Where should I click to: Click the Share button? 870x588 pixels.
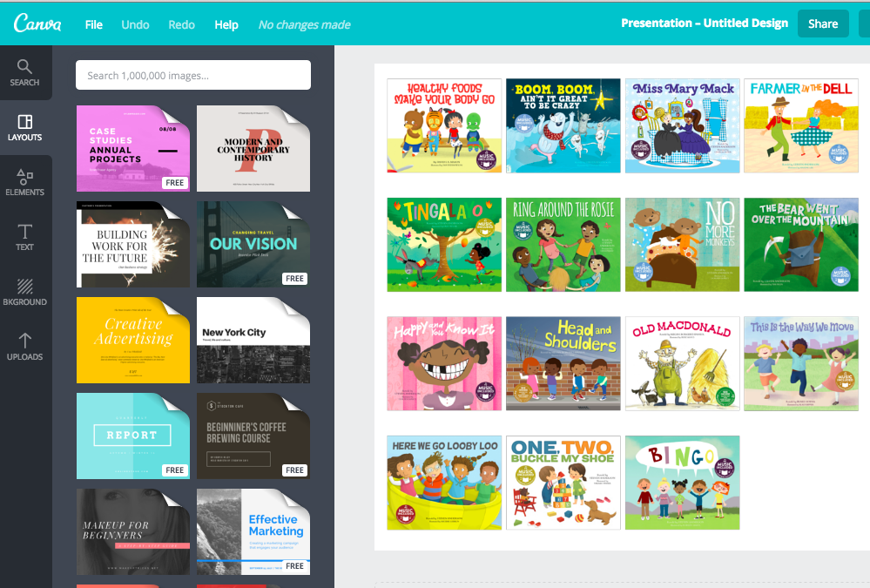[x=823, y=24]
